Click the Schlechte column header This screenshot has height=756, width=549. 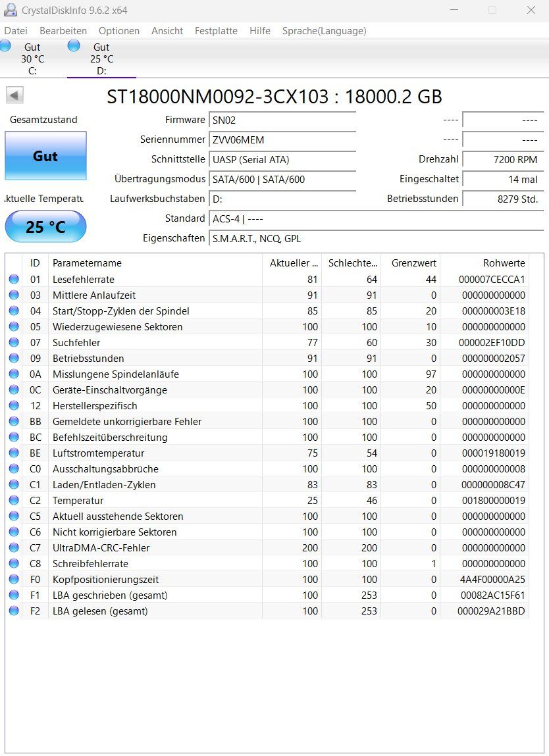click(x=352, y=263)
